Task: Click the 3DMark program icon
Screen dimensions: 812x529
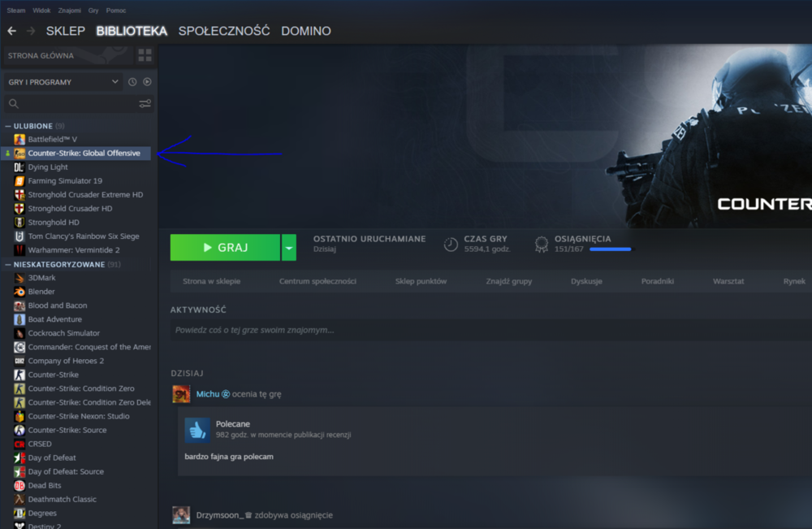Action: tap(19, 278)
